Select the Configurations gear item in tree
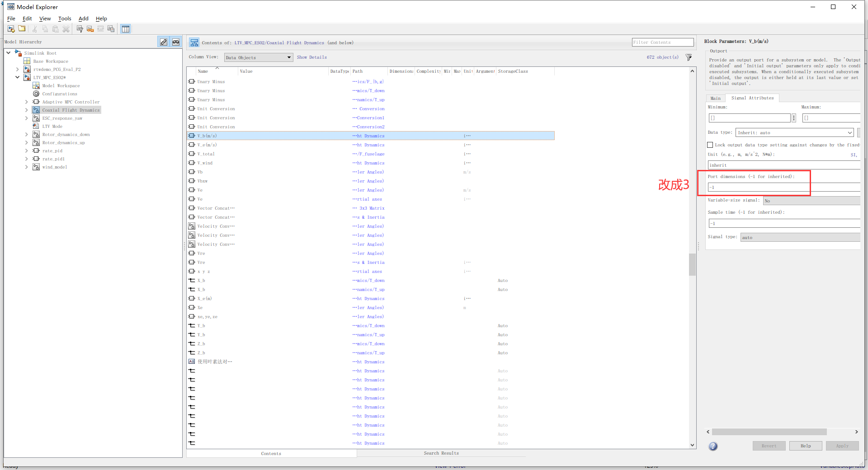Screen dimensions: 868x470 pyautogui.click(x=36, y=94)
